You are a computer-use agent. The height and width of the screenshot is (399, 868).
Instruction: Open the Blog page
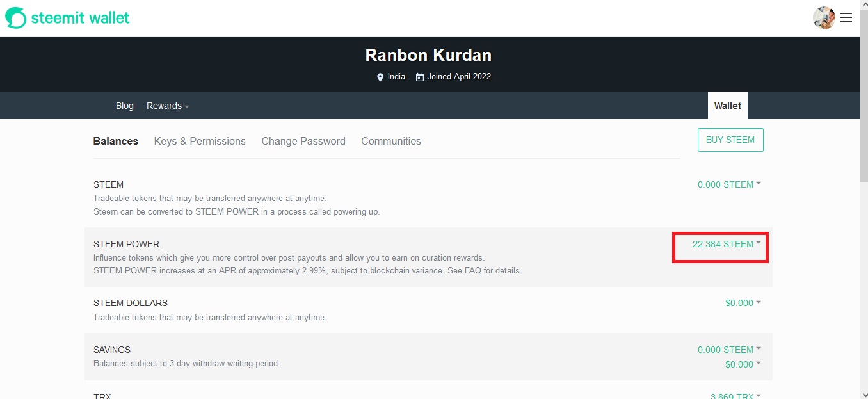125,106
